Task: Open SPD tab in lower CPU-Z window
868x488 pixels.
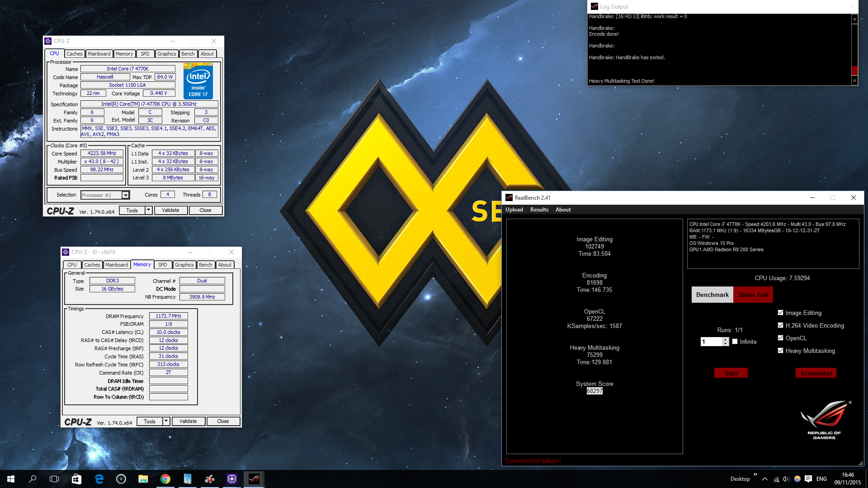Action: click(163, 265)
